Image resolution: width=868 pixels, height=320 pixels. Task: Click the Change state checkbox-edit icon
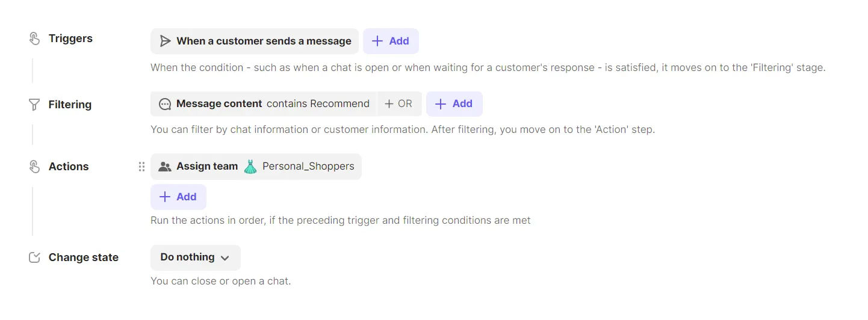click(x=34, y=257)
